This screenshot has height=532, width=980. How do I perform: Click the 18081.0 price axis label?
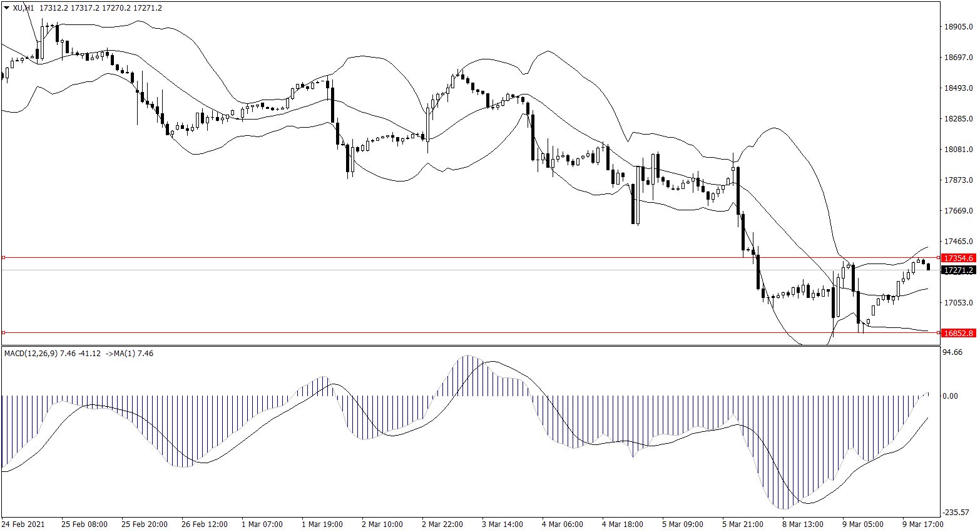pos(958,150)
